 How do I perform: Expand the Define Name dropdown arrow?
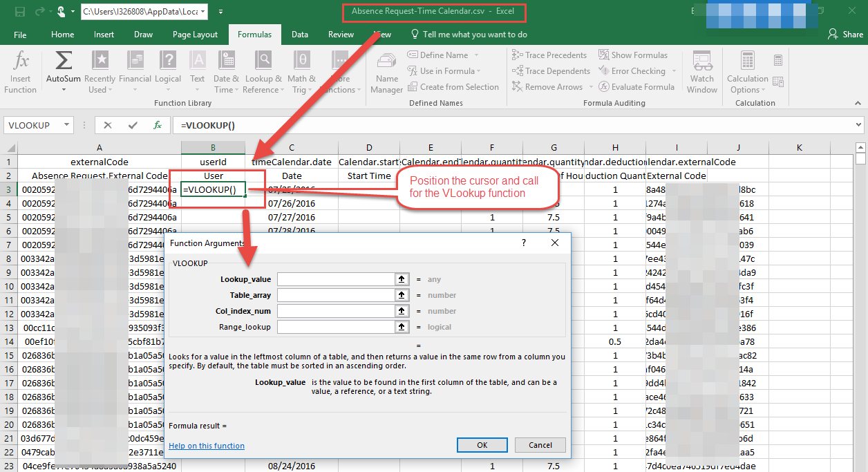pyautogui.click(x=477, y=55)
